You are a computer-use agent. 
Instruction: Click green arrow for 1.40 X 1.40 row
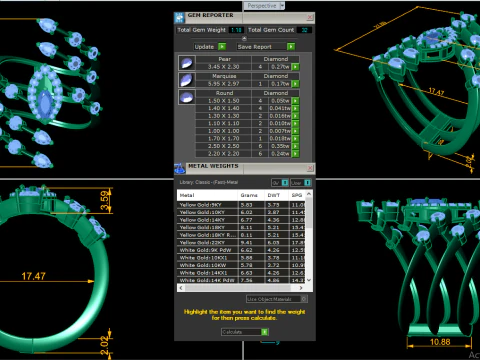(x=295, y=108)
